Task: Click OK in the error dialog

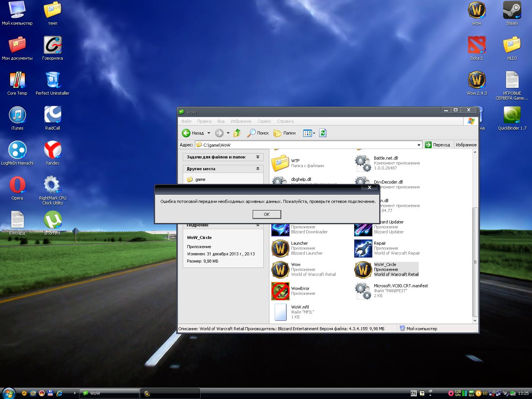Action: (267, 214)
